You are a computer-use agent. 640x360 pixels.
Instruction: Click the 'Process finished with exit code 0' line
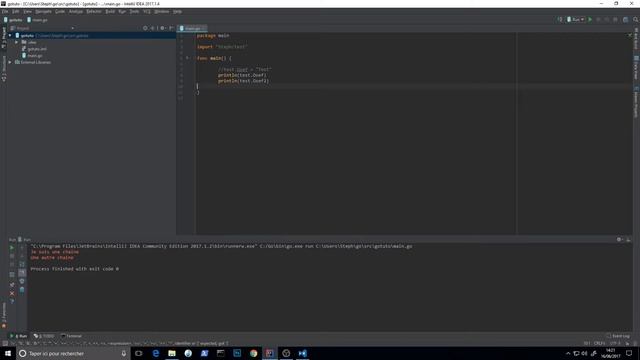pyautogui.click(x=75, y=269)
